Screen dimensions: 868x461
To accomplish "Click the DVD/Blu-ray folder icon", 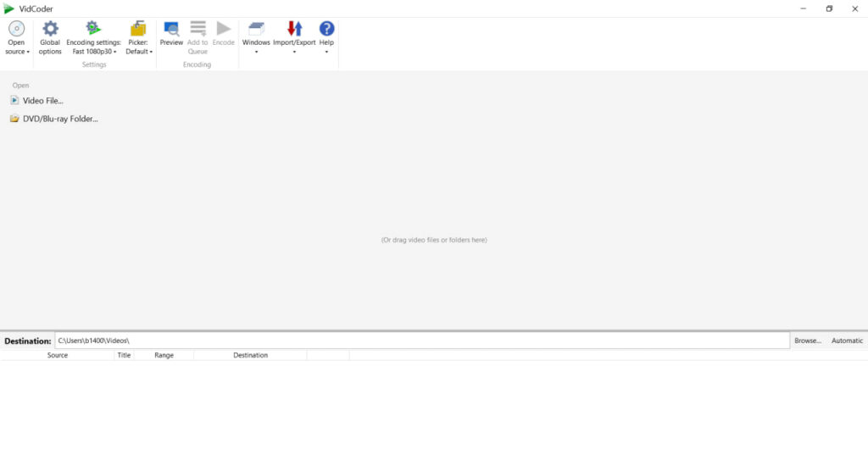I will [x=14, y=119].
